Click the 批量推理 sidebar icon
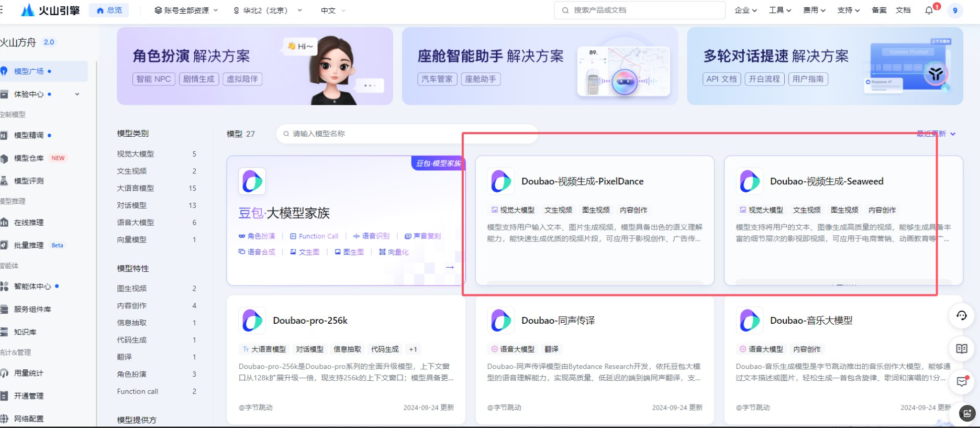Screen dimensions: 980x428 4,245
